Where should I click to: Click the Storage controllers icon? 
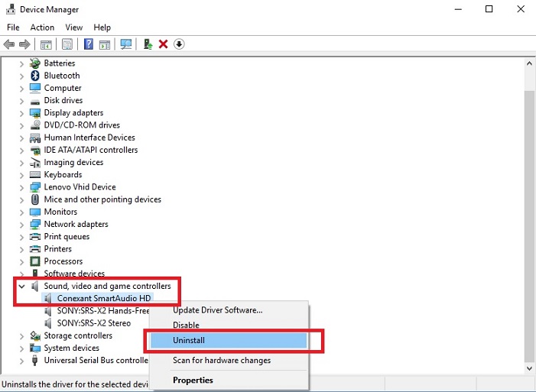tap(35, 336)
